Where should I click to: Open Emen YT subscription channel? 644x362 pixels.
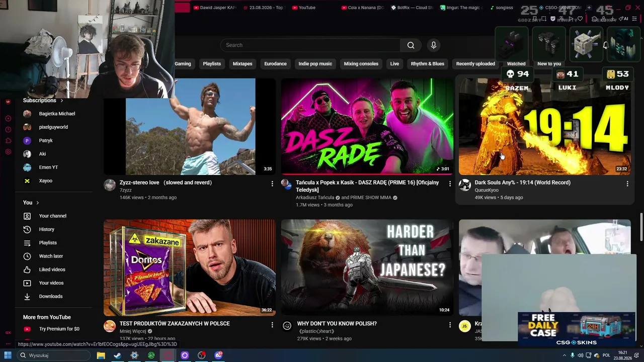point(48,167)
